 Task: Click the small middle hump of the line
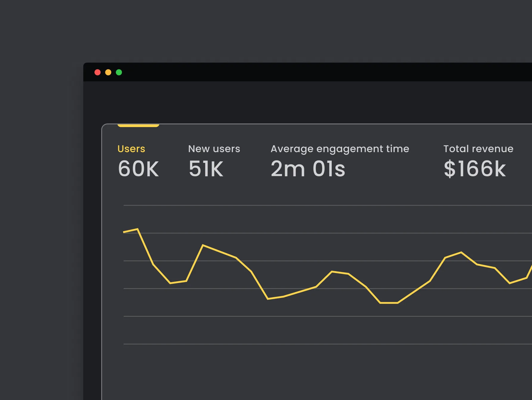click(332, 271)
